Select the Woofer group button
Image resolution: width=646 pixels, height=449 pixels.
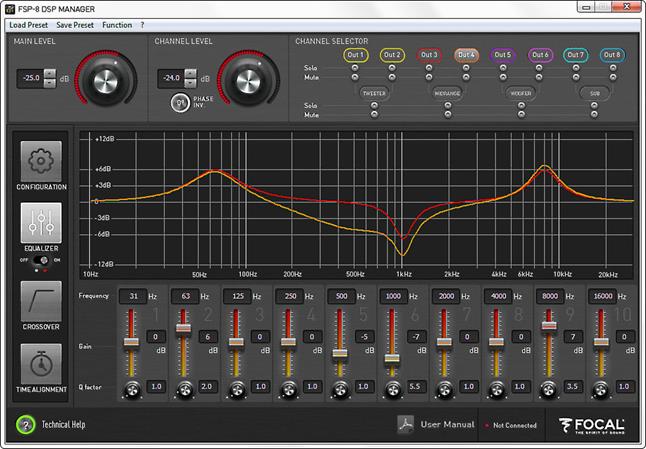(521, 93)
